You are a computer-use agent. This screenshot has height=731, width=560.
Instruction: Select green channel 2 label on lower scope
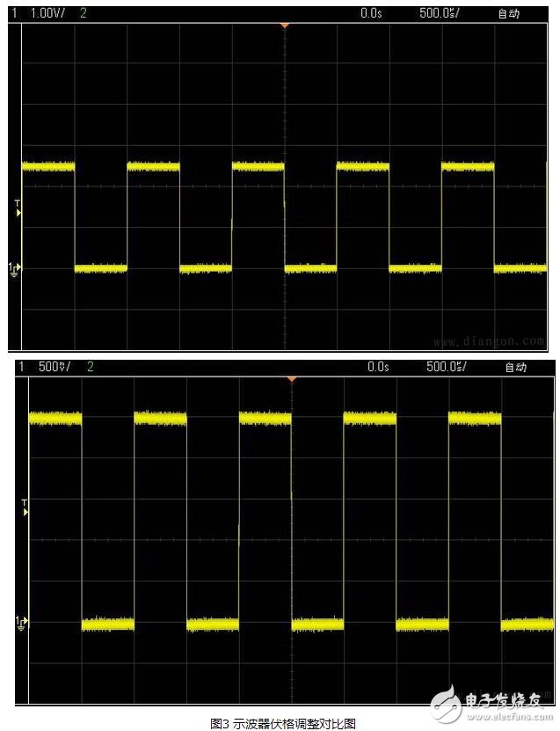pos(91,367)
